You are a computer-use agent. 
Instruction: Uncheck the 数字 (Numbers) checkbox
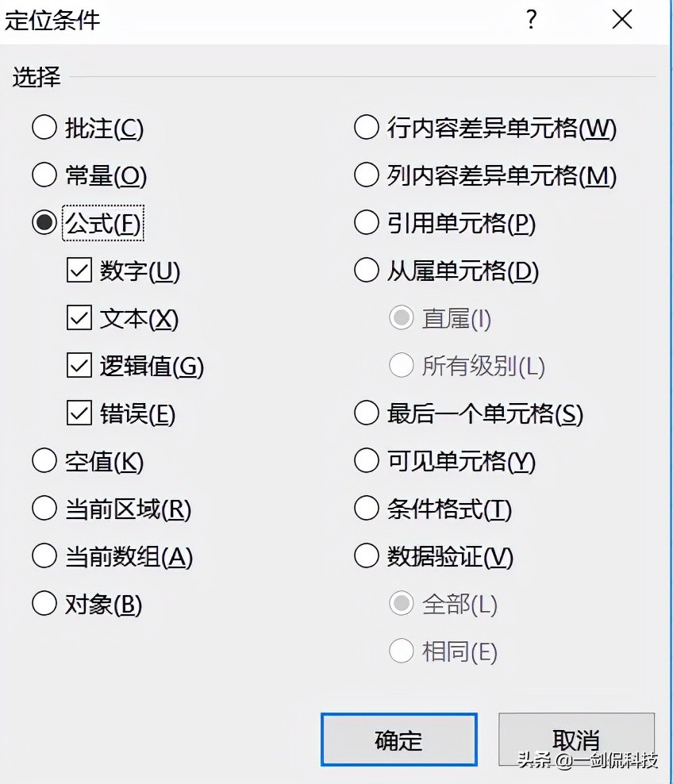pyautogui.click(x=79, y=271)
